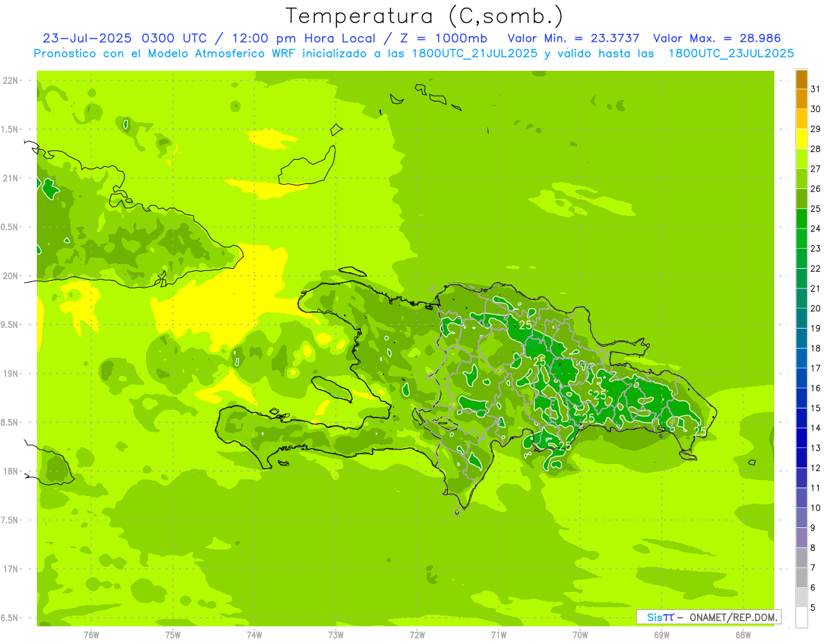This screenshot has width=834, height=644.
Task: Click the blue legend swatch between 15 and 16
Action: 801,397
